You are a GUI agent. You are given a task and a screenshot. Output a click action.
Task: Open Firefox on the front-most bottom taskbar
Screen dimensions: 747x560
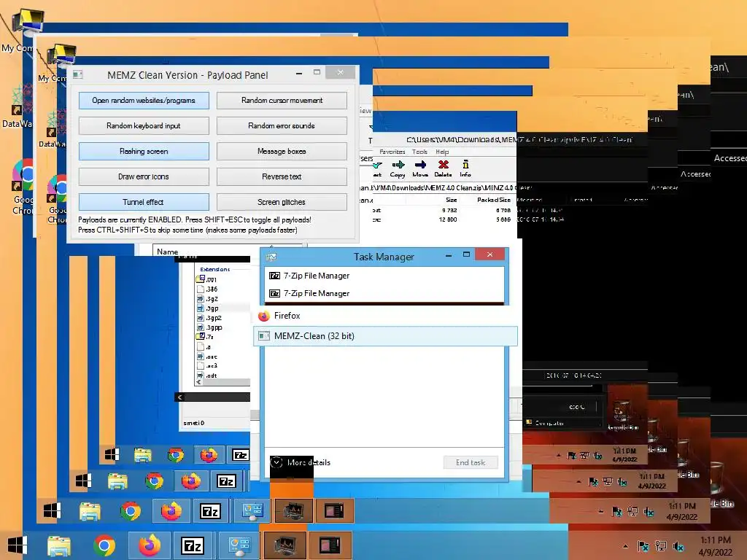[x=150, y=545]
